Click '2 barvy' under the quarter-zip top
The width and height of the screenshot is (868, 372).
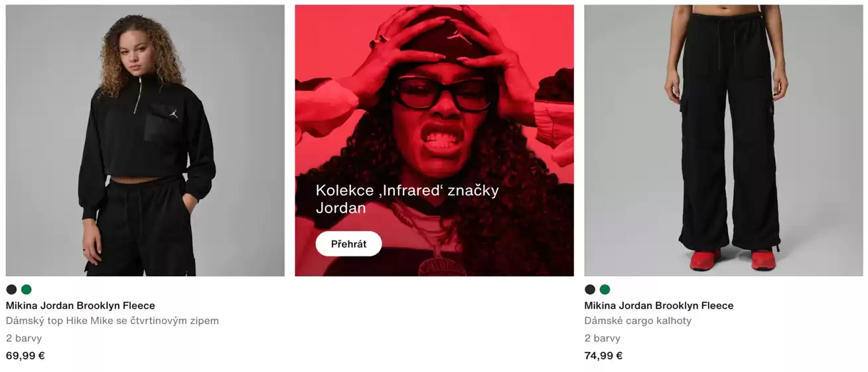point(24,338)
